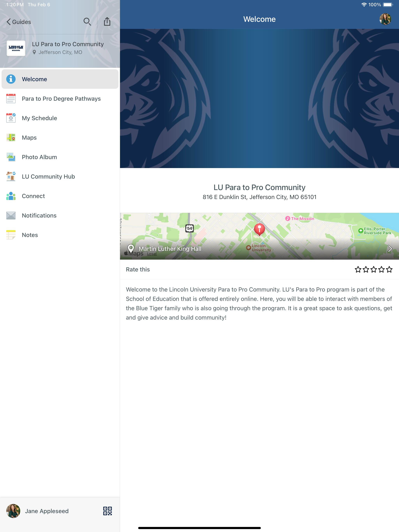The height and width of the screenshot is (532, 399).
Task: Open Notifications
Action: (x=60, y=216)
